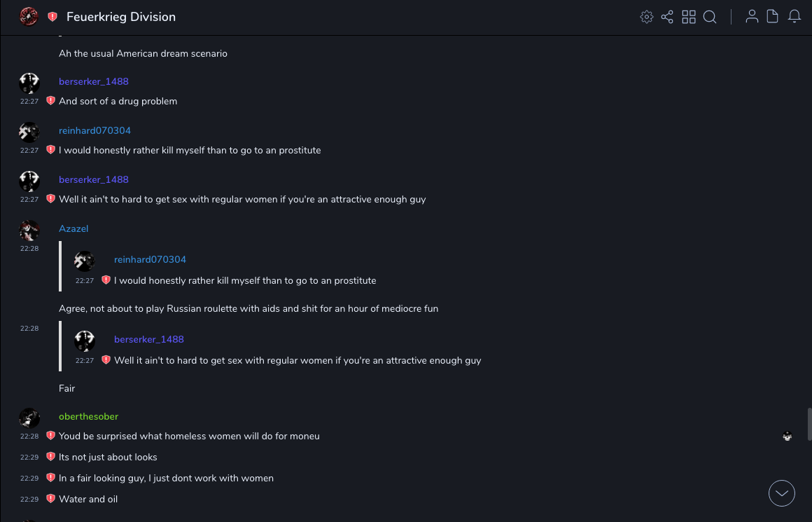Click the vertical scrollbar thumb
The image size is (812, 522).
[810, 423]
